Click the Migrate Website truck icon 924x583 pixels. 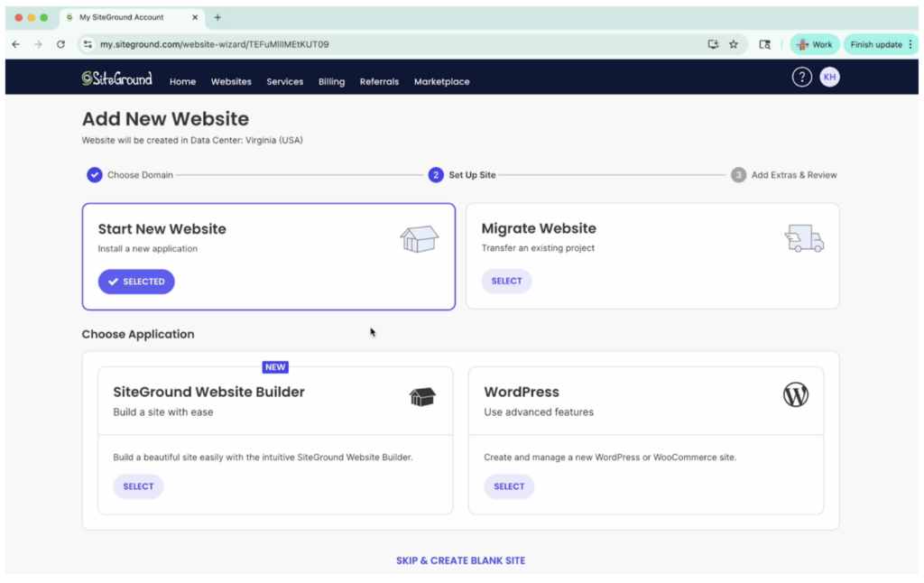pos(804,238)
